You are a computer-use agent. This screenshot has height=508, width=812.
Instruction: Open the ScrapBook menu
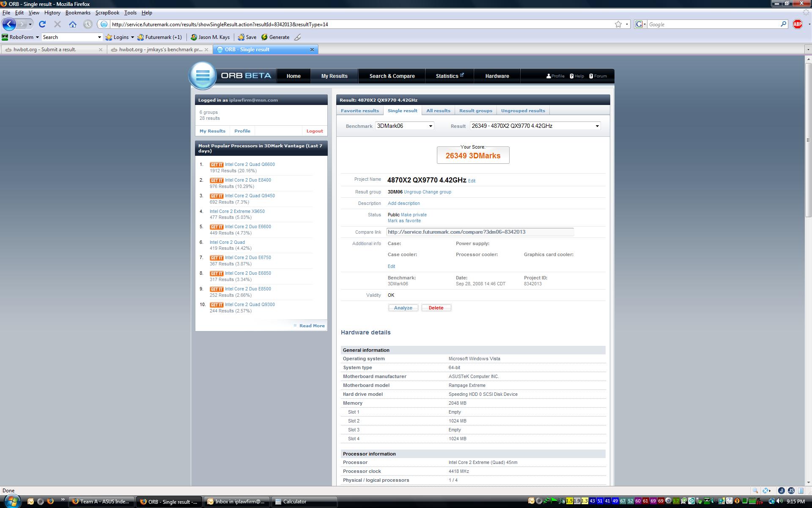pyautogui.click(x=107, y=13)
